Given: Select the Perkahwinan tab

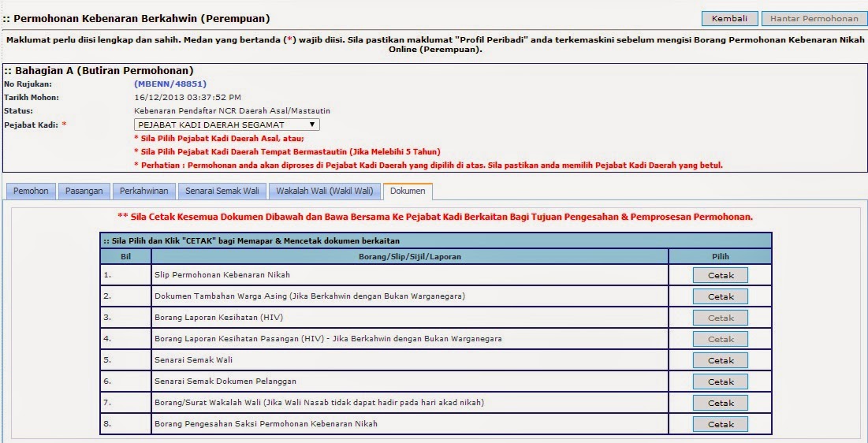Looking at the screenshot, I should 144,191.
